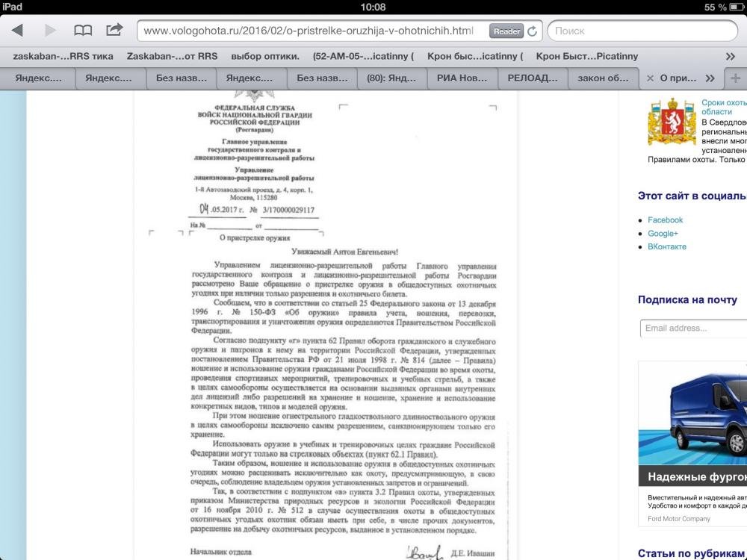Tap the Поиск search field
The image size is (747, 560).
642,31
